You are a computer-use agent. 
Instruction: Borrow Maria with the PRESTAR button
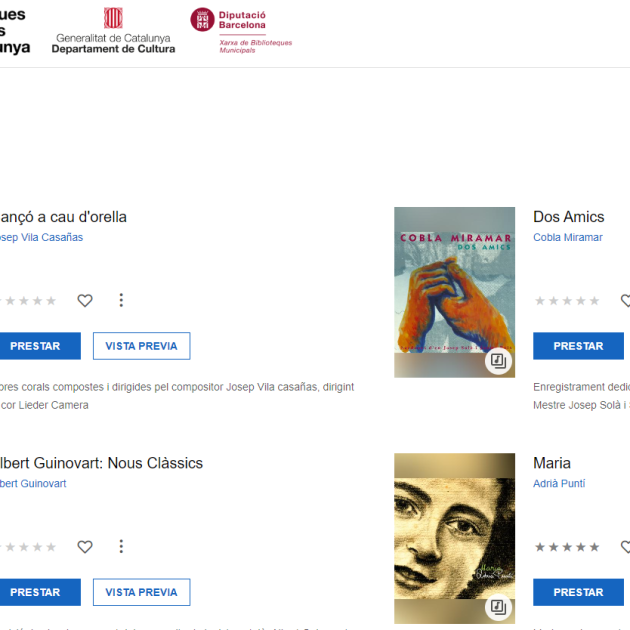pos(579,592)
